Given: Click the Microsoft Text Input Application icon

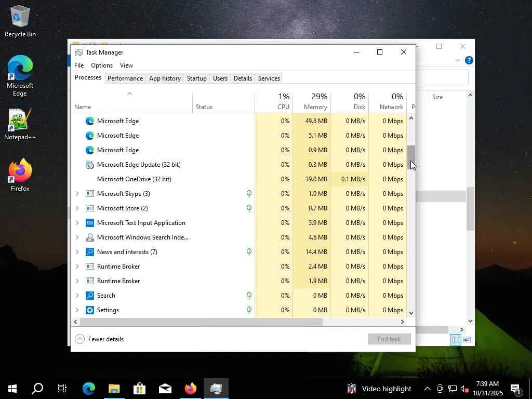Looking at the screenshot, I should click(x=89, y=222).
